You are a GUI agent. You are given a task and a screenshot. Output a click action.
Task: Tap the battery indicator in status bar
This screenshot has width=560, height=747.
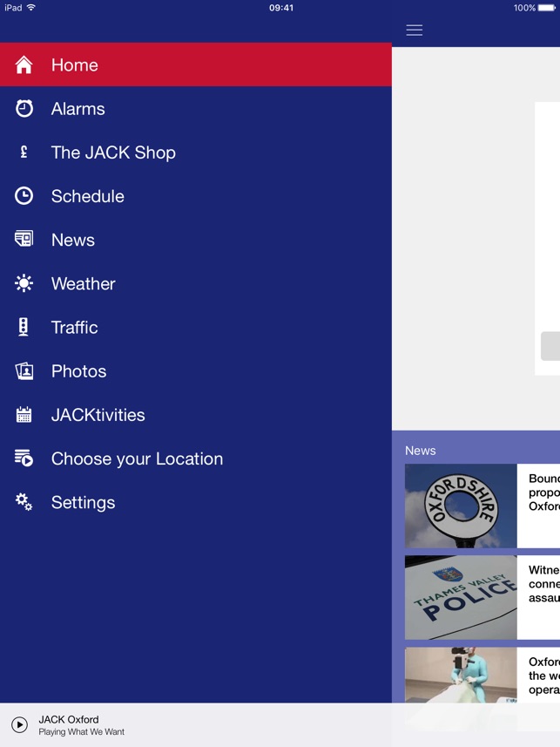[x=546, y=8]
